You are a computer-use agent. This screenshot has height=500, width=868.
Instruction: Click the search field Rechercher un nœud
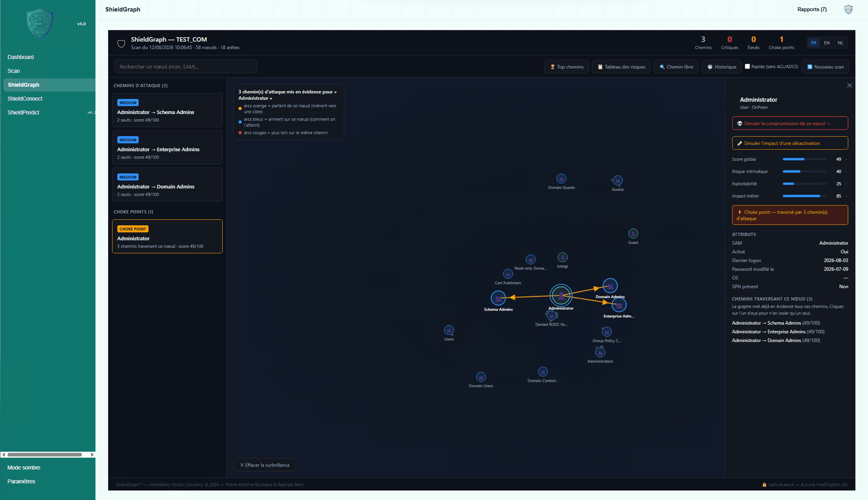pyautogui.click(x=186, y=66)
